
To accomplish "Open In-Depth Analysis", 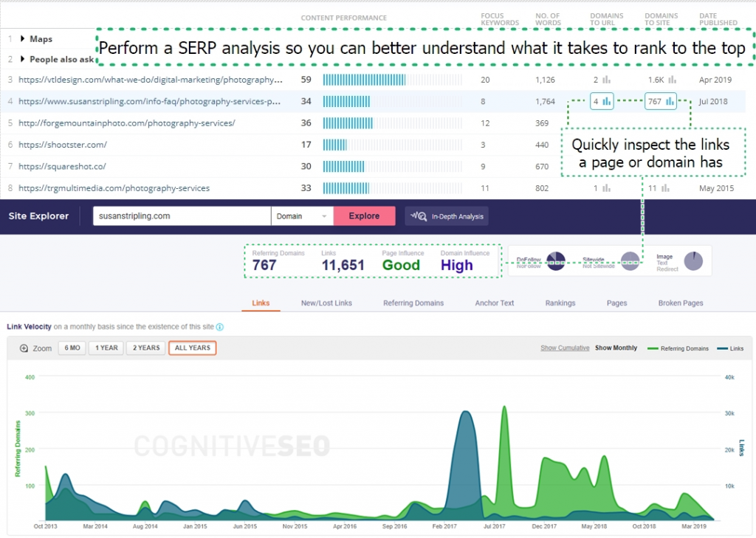I will [x=447, y=216].
